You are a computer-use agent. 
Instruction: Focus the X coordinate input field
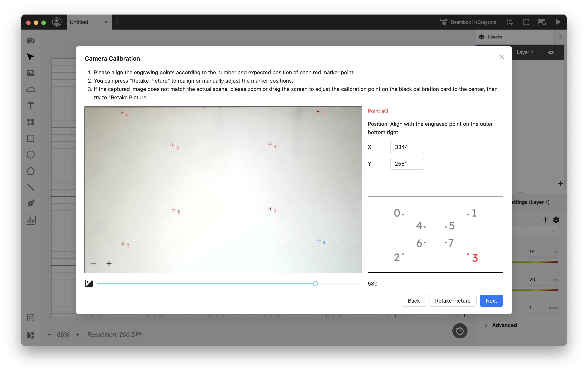tap(407, 147)
